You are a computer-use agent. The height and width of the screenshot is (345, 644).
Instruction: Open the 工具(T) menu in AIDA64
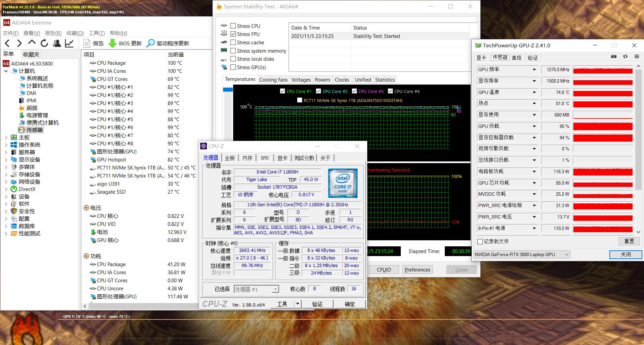pos(97,33)
